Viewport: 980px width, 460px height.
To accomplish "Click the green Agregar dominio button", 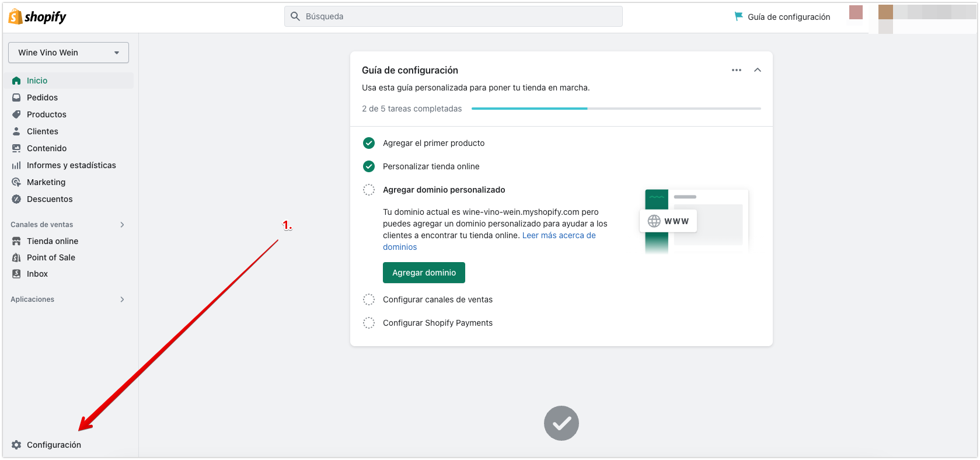I will click(x=424, y=273).
